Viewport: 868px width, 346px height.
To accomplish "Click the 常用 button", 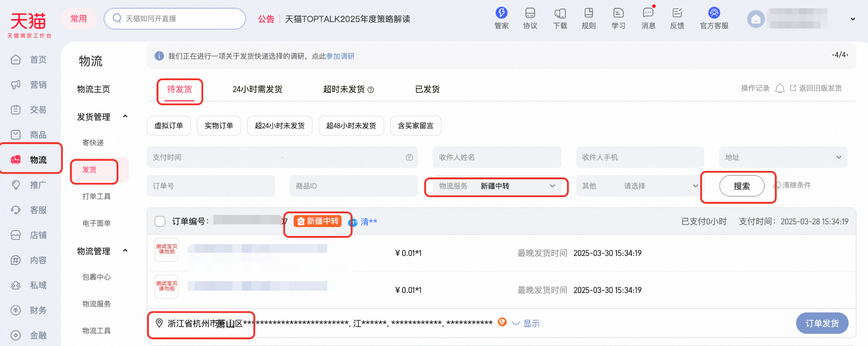I will pyautogui.click(x=79, y=19).
